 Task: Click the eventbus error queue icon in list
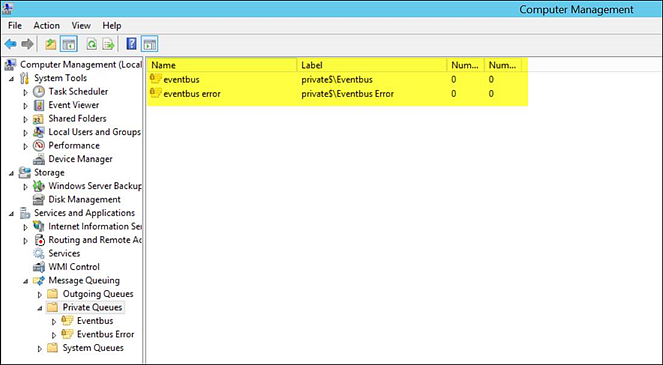[x=156, y=93]
